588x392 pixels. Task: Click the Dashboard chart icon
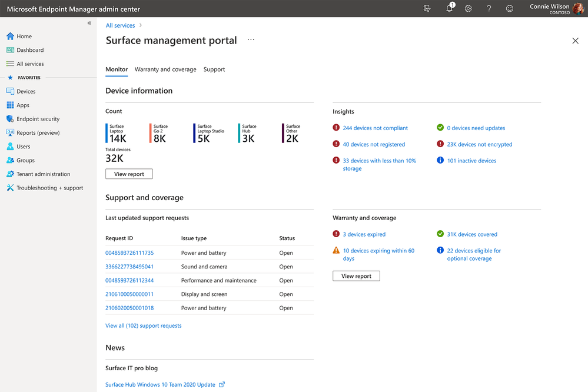click(10, 50)
